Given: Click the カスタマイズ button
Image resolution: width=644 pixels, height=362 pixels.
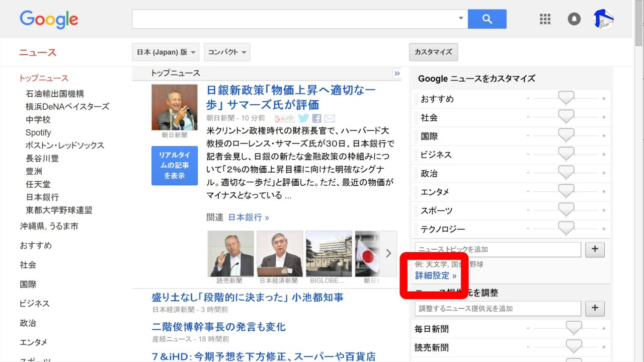Looking at the screenshot, I should (433, 52).
